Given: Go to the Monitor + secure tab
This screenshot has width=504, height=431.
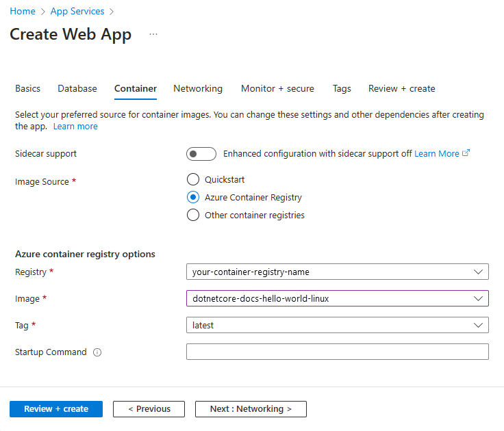Looking at the screenshot, I should (x=277, y=88).
